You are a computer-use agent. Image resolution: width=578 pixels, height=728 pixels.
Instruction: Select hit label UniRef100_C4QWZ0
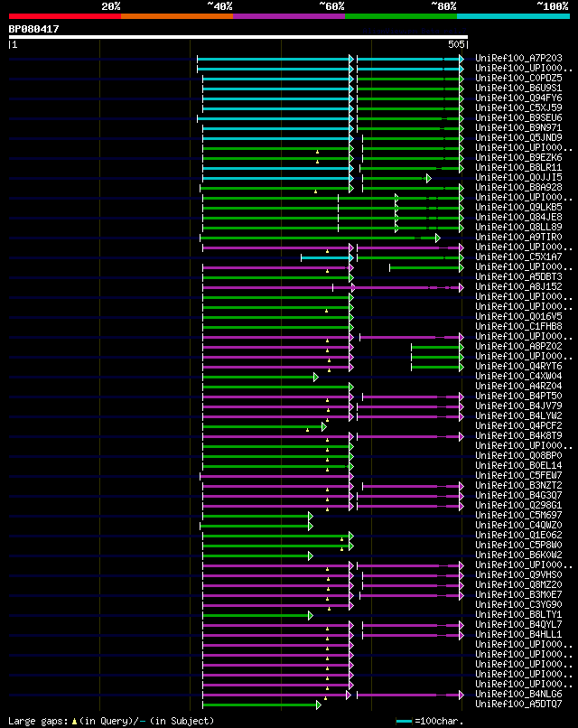[x=518, y=525]
